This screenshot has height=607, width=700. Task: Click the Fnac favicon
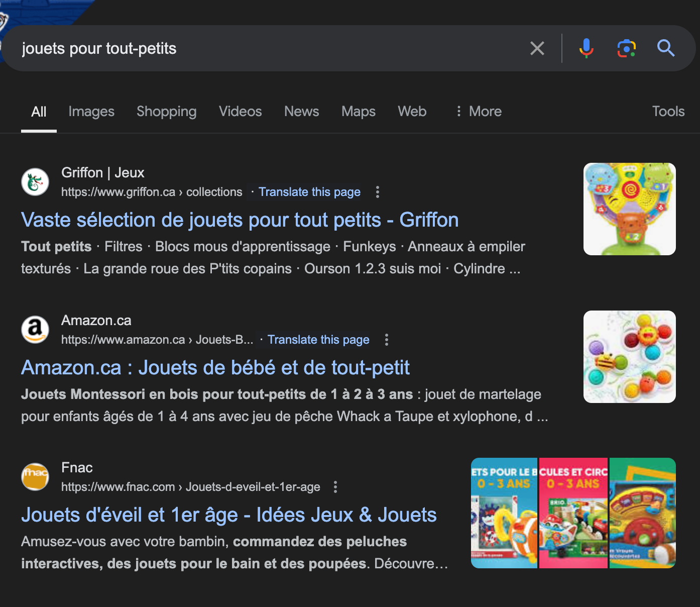click(x=35, y=476)
